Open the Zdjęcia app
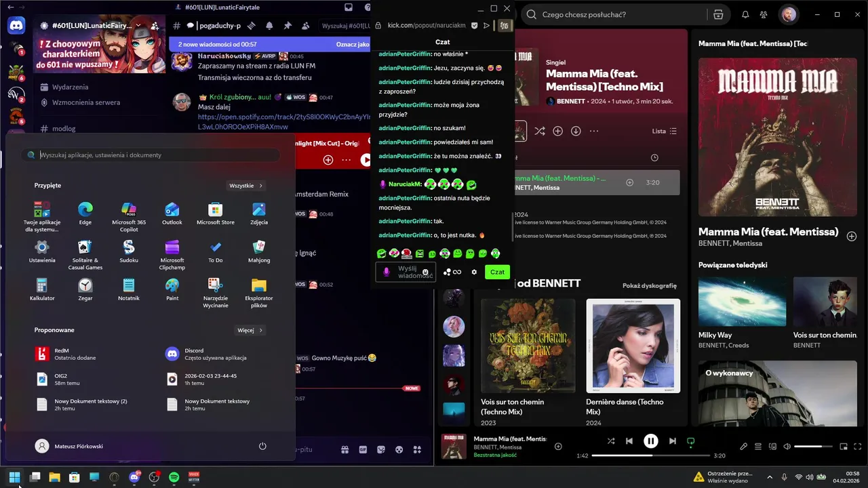 point(259,213)
